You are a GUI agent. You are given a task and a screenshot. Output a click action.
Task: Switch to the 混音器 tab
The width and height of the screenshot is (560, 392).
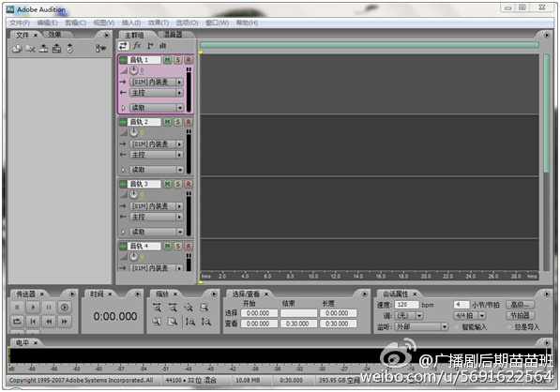pyautogui.click(x=173, y=35)
